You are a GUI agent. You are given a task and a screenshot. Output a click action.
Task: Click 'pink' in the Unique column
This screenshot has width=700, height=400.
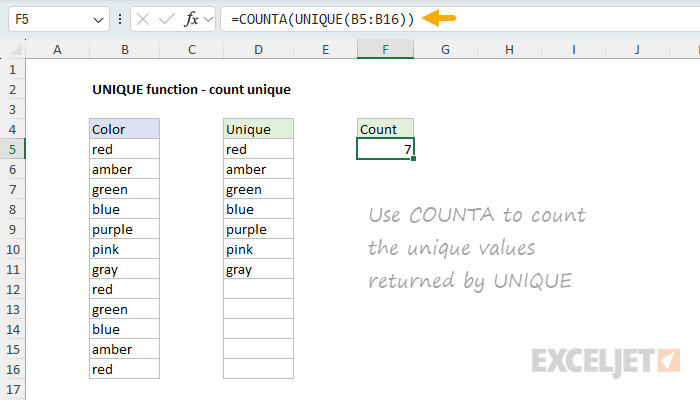coord(258,249)
